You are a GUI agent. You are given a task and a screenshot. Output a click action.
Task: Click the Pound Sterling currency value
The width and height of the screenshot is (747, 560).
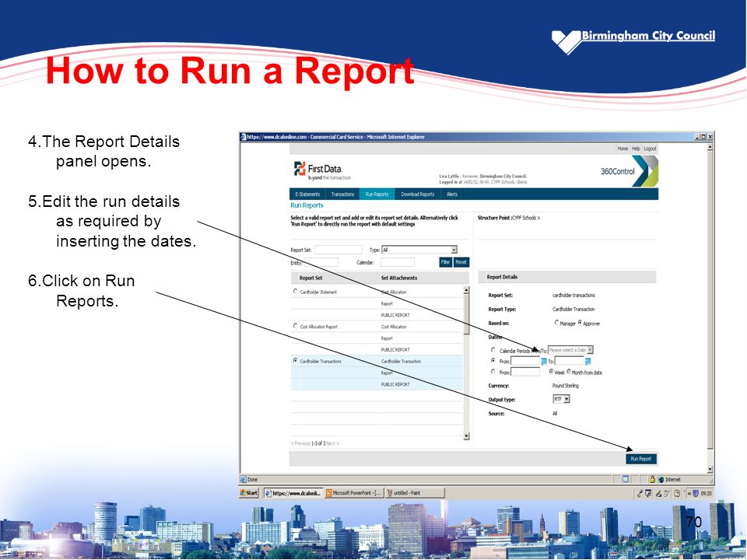pos(566,386)
